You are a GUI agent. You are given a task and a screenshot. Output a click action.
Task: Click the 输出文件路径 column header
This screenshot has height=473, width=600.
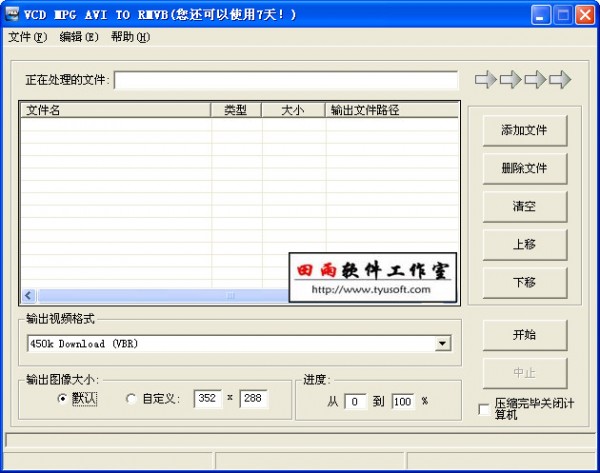point(391,110)
